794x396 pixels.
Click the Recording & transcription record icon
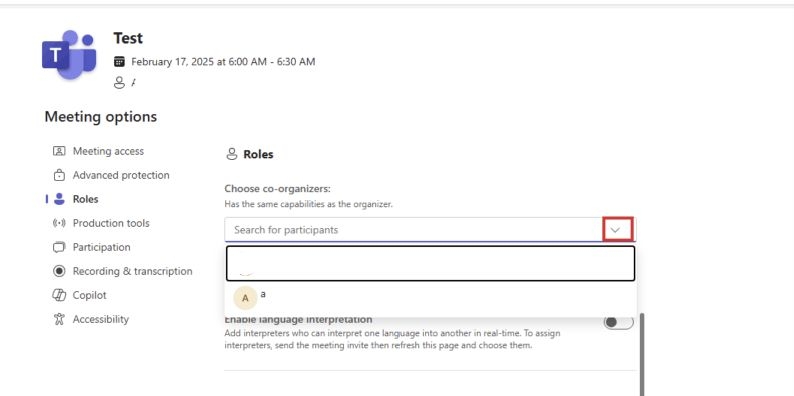(59, 271)
